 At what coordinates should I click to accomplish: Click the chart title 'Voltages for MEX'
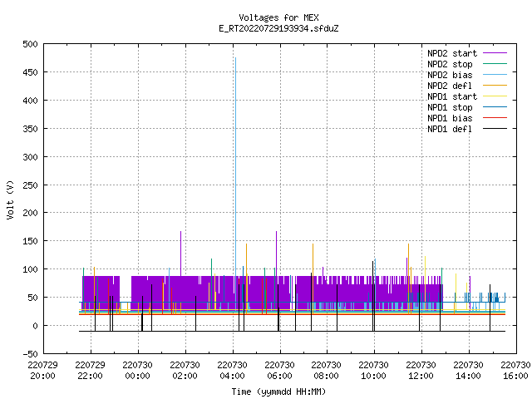(278, 17)
